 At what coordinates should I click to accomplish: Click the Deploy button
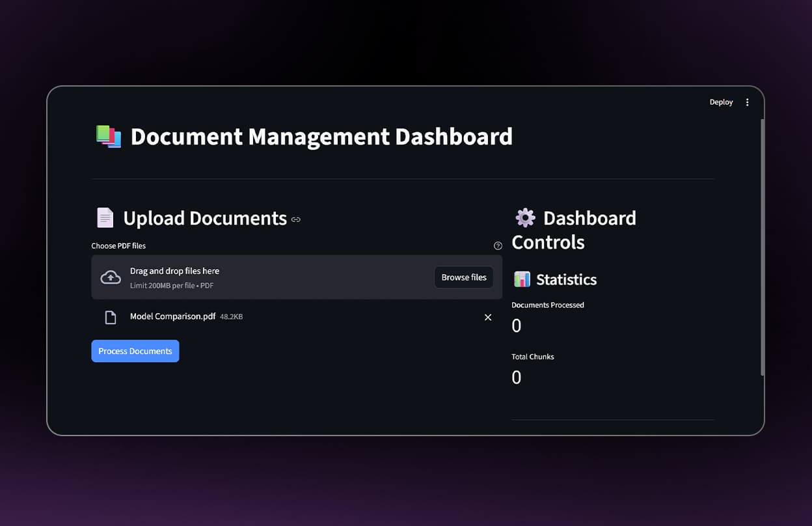(x=721, y=102)
